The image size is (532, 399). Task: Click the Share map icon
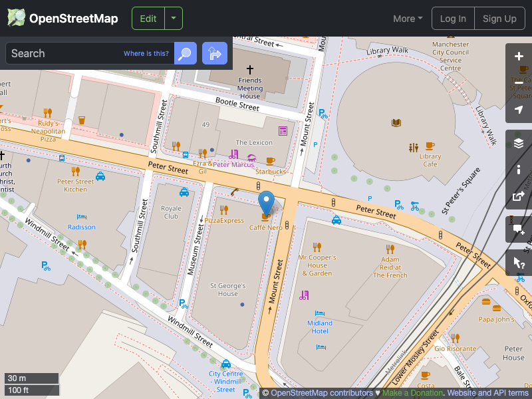tap(519, 196)
